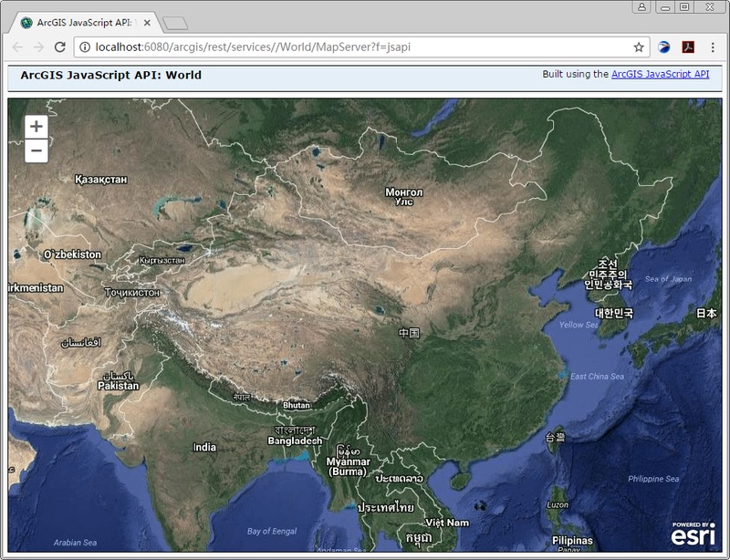Click the 中国 label on the map

tap(409, 333)
